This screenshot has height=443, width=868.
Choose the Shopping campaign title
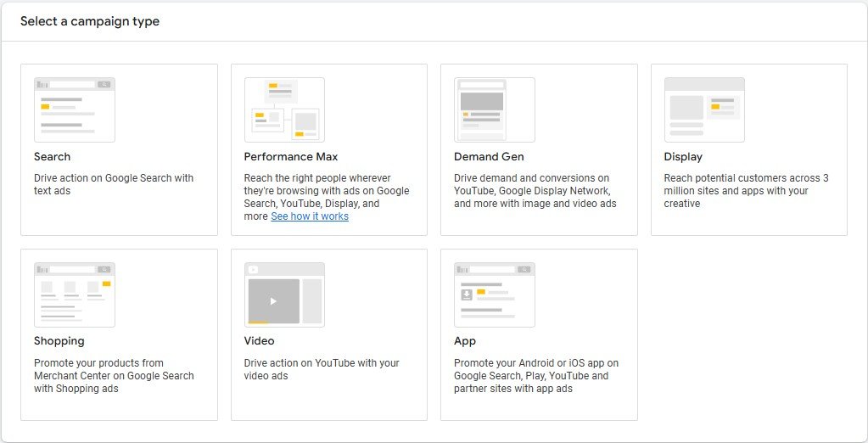point(59,341)
